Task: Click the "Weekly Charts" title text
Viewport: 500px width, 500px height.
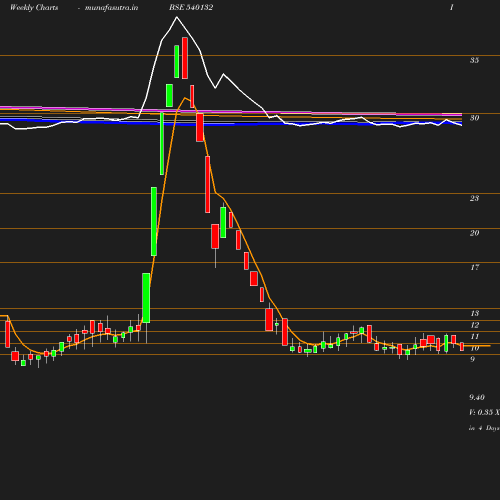Action: (34, 7)
